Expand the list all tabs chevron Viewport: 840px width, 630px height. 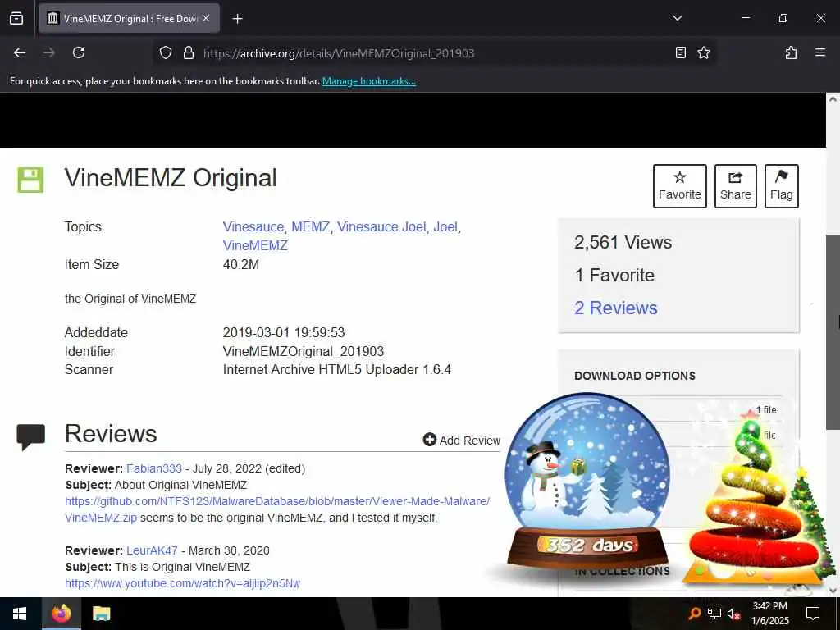(677, 18)
